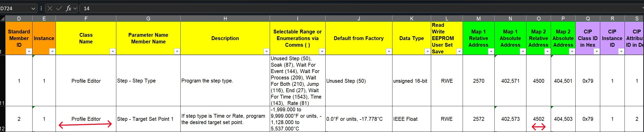Screen dimensions: 644x132
Task: Open the Default from Factory filter
Action: coord(389,51)
